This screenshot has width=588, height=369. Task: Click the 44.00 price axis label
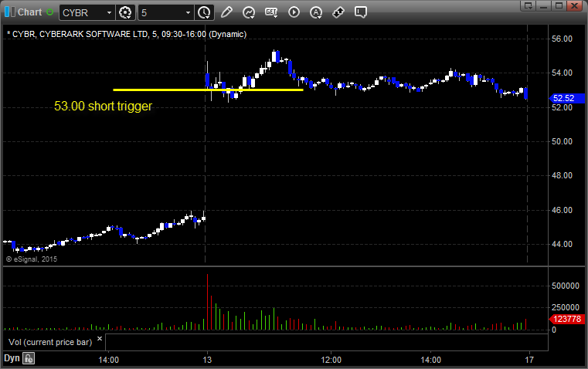[562, 244]
